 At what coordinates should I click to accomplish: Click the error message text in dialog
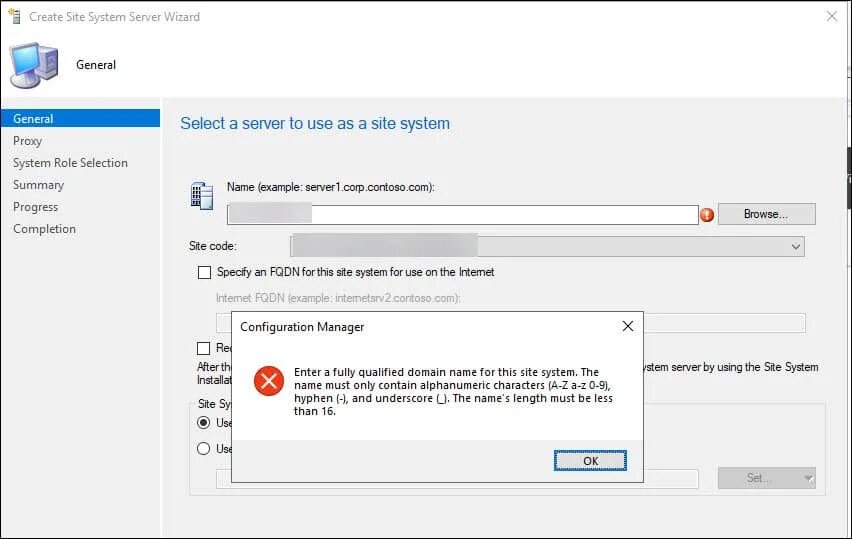[x=453, y=391]
